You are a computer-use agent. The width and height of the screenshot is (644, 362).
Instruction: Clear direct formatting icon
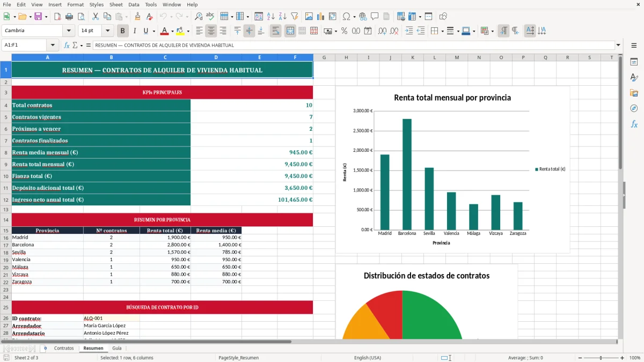click(x=149, y=17)
